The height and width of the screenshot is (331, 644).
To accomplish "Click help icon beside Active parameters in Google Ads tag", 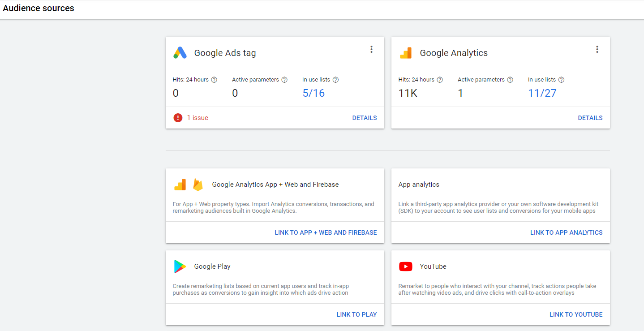I will (x=284, y=80).
